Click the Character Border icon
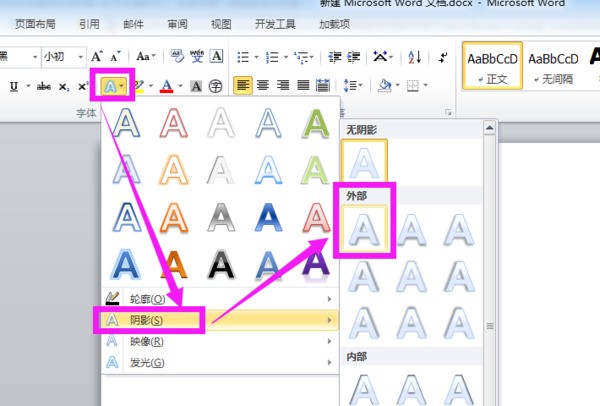This screenshot has height=406, width=600. click(216, 57)
